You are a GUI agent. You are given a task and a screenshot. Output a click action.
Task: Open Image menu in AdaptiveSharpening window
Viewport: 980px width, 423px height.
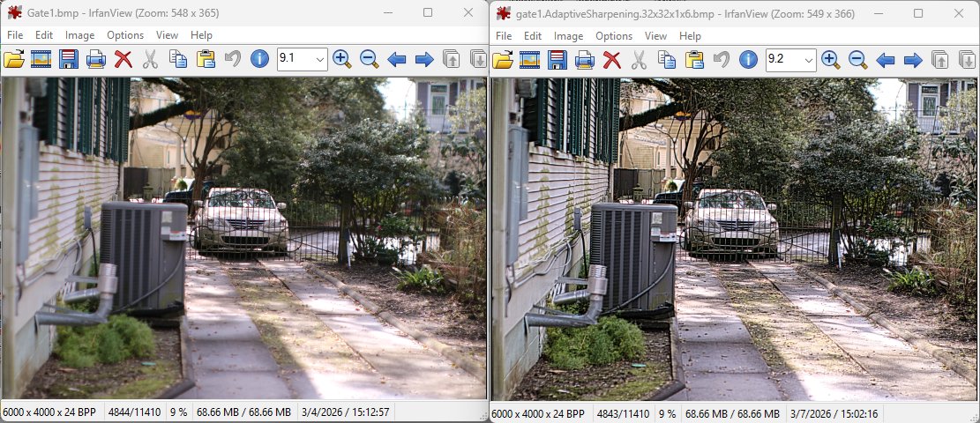569,35
